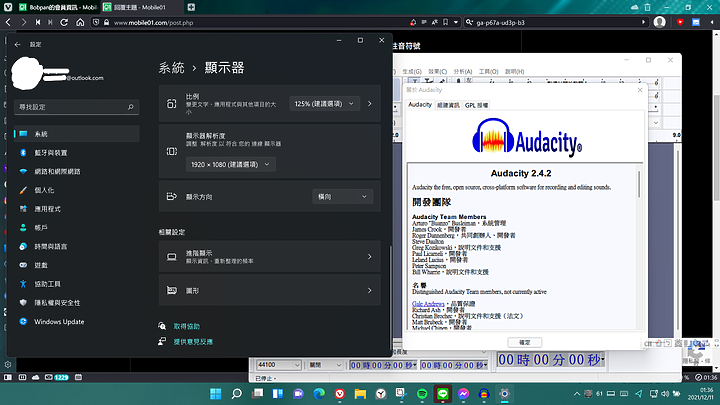Switch to Spotify on taskbar
720x405 pixels.
(x=422, y=394)
